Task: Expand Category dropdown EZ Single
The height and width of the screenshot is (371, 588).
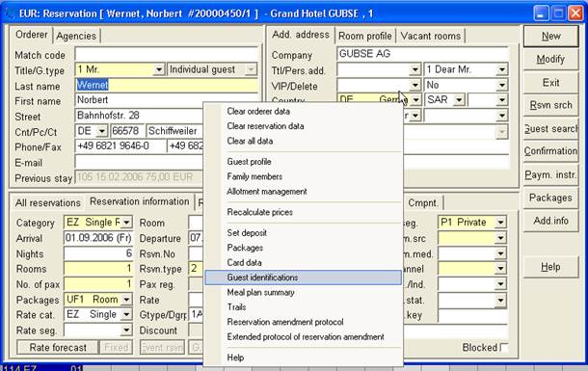Action: 126,223
